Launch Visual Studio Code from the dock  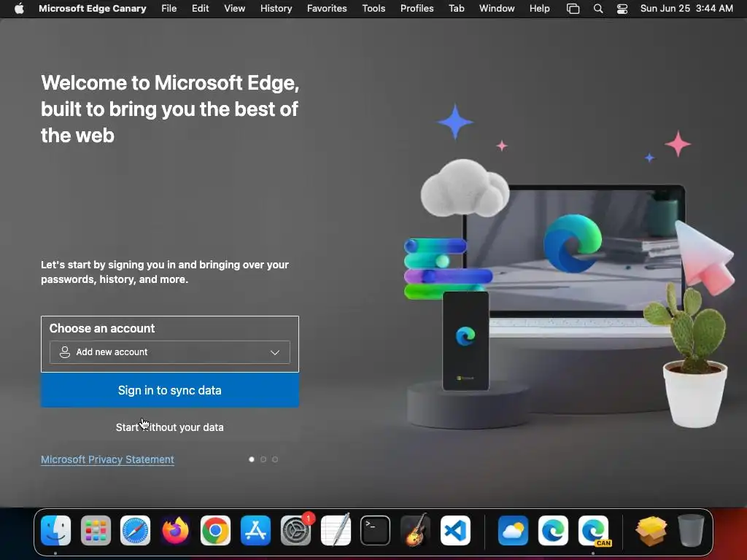pyautogui.click(x=455, y=531)
